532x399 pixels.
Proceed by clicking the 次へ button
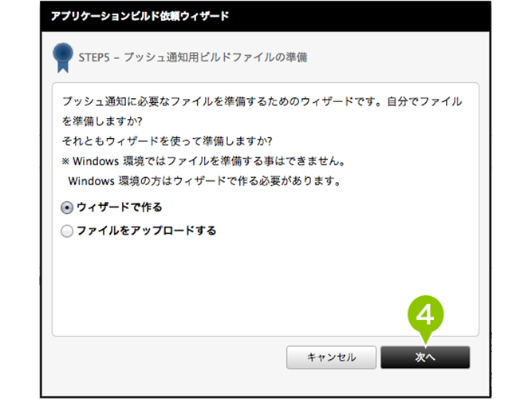pos(425,358)
